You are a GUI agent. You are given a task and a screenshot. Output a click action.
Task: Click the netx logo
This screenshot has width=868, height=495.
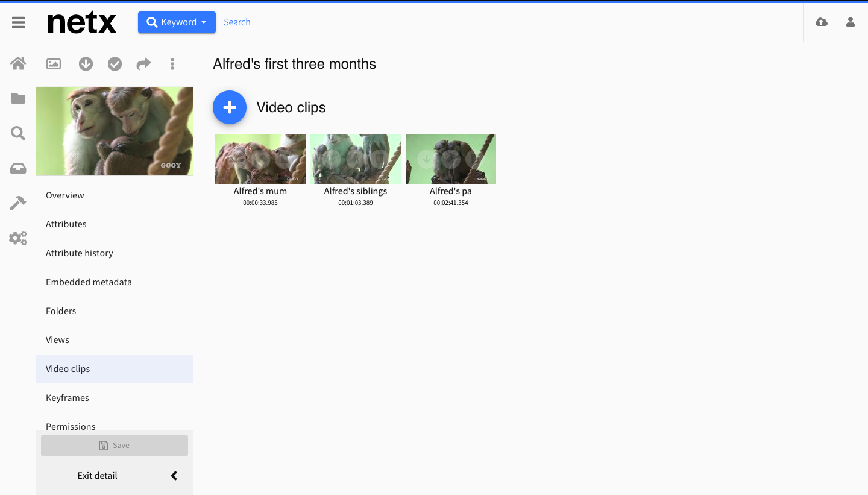82,23
